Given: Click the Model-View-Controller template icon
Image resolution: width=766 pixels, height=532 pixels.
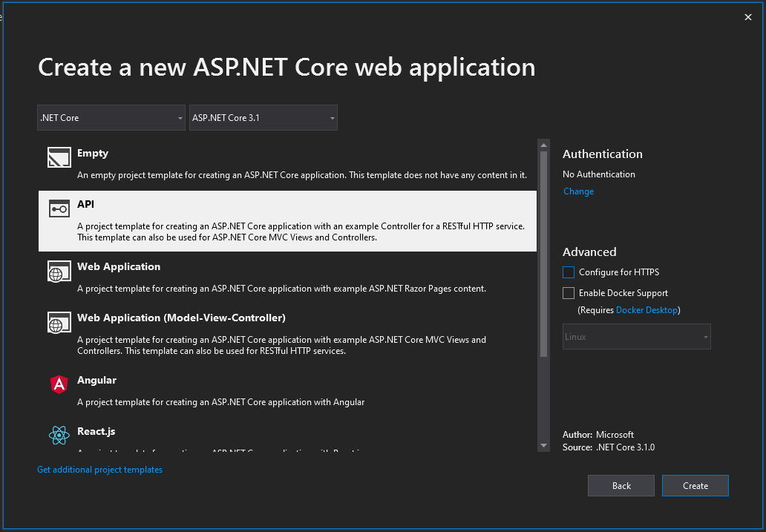Looking at the screenshot, I should tap(59, 323).
